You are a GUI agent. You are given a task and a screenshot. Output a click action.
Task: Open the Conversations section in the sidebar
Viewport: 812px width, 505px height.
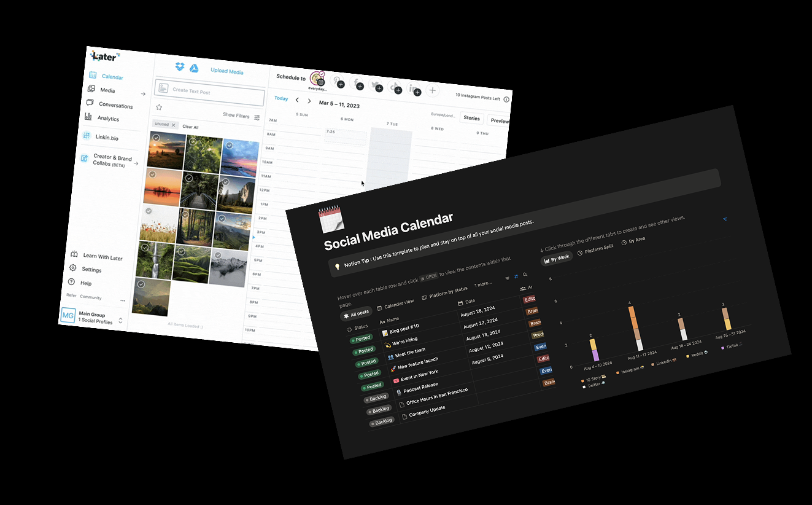pos(115,105)
